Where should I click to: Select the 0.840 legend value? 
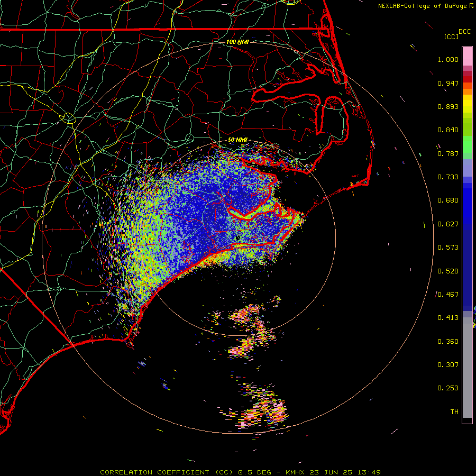(448, 130)
